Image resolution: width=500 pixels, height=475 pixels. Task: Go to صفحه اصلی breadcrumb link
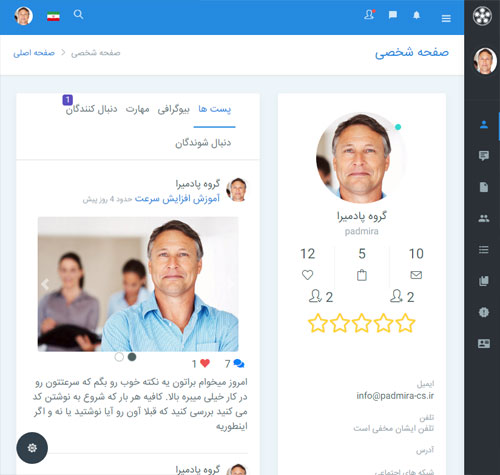(x=34, y=53)
